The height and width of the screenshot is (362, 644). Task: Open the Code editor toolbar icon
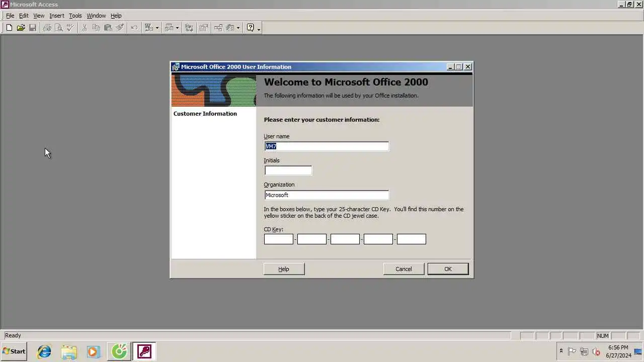coord(189,28)
